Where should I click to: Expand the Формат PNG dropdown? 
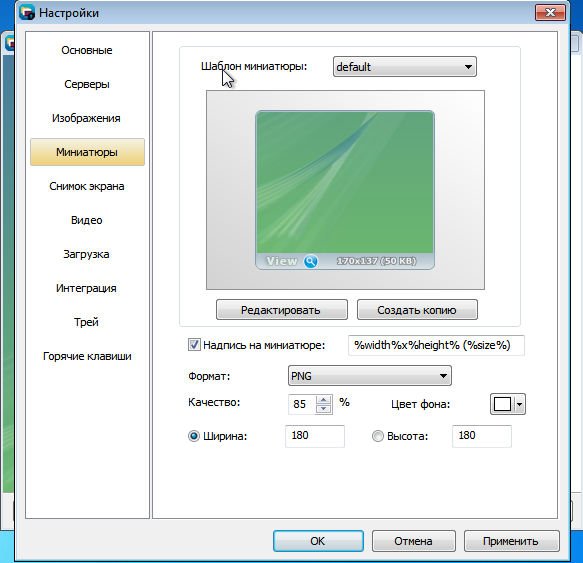pyautogui.click(x=370, y=376)
